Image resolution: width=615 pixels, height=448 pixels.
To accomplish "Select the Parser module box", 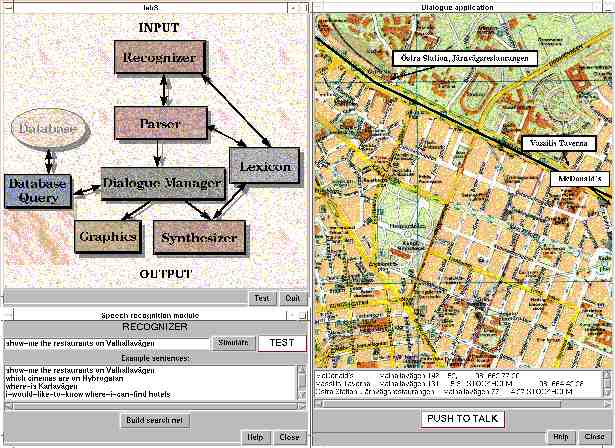I will 159,123.
